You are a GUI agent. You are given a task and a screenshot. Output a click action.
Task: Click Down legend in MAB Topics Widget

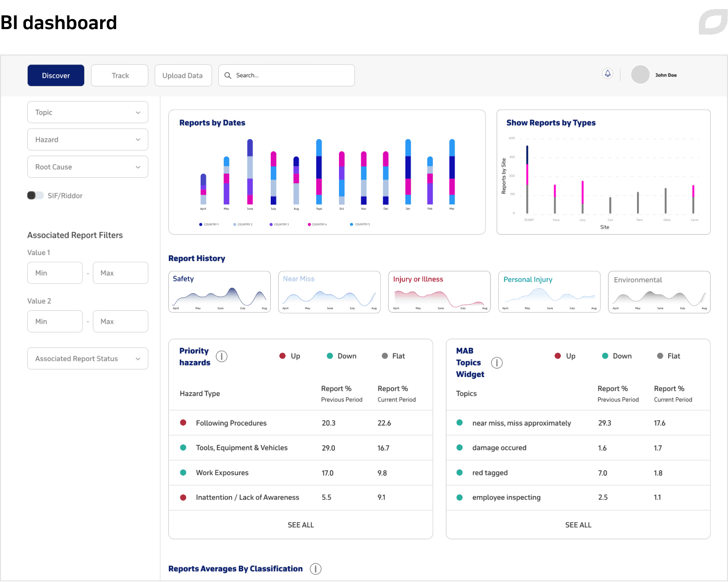pos(617,356)
